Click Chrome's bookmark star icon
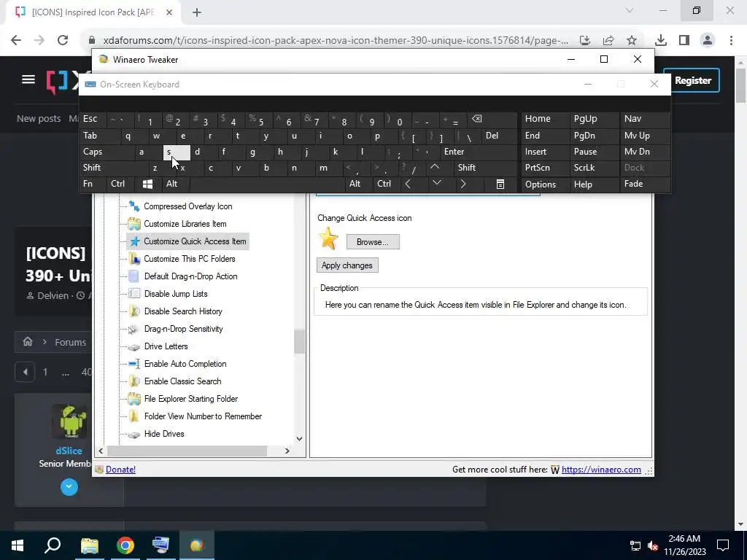The width and height of the screenshot is (747, 560). point(632,41)
